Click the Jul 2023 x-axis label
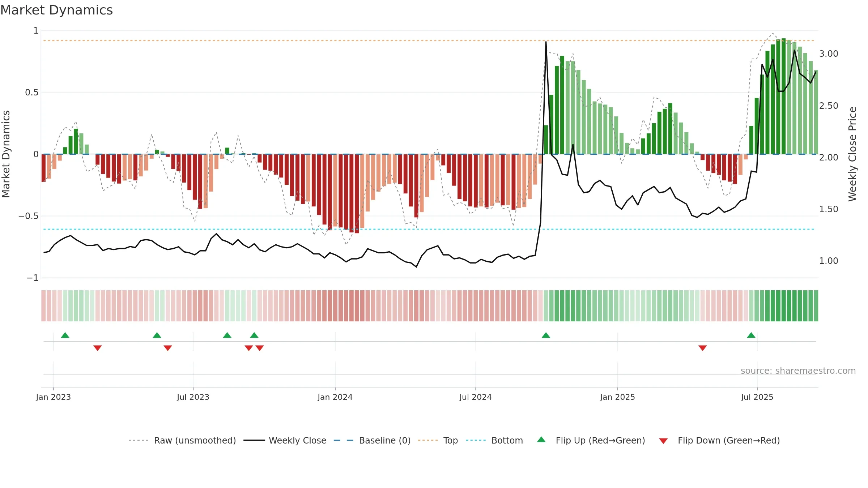The height and width of the screenshot is (488, 868). click(x=193, y=397)
